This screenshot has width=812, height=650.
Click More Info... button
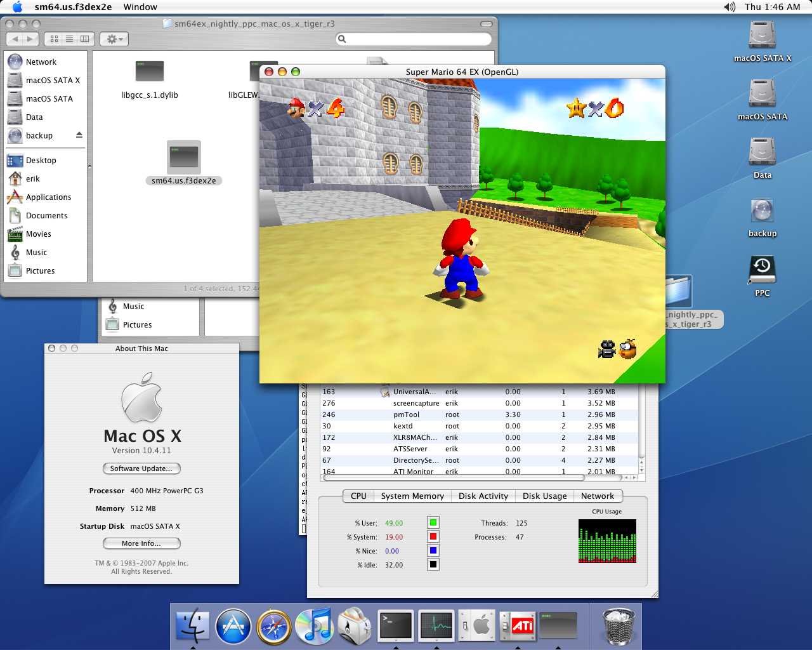pos(141,543)
